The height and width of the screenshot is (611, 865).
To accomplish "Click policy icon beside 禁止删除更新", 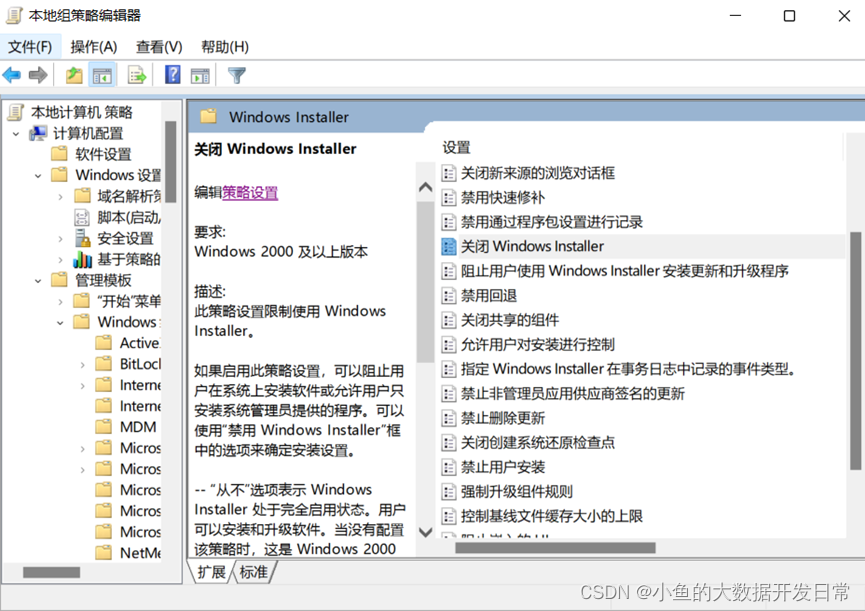I will [x=449, y=418].
